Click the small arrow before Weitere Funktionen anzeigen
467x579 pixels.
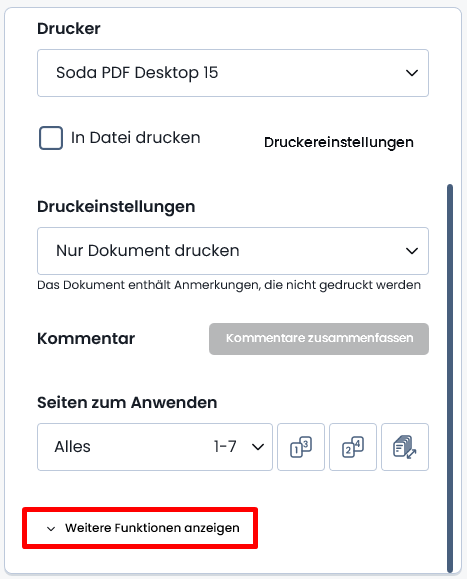click(x=51, y=528)
